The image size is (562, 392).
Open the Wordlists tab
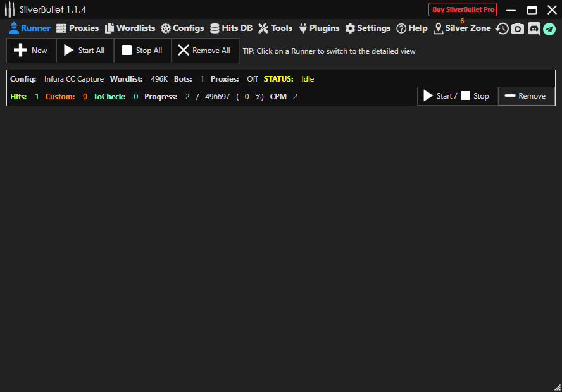point(130,28)
